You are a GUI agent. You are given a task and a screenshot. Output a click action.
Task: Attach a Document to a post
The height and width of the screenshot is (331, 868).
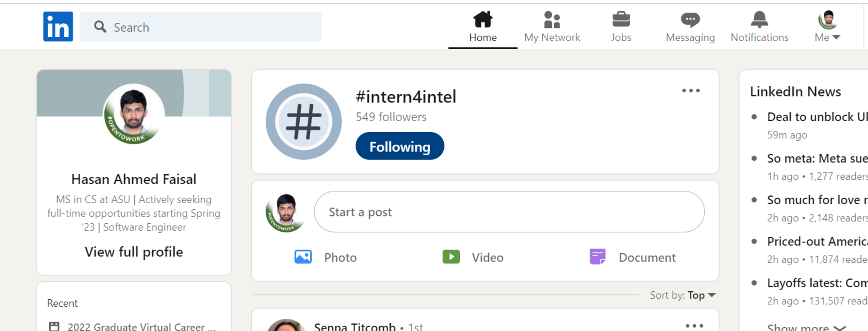click(x=633, y=257)
